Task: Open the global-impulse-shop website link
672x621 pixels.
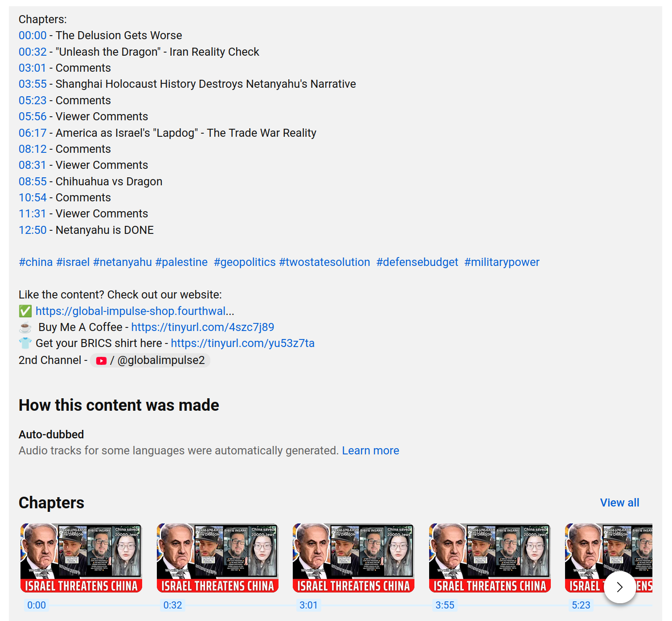Action: pyautogui.click(x=135, y=311)
